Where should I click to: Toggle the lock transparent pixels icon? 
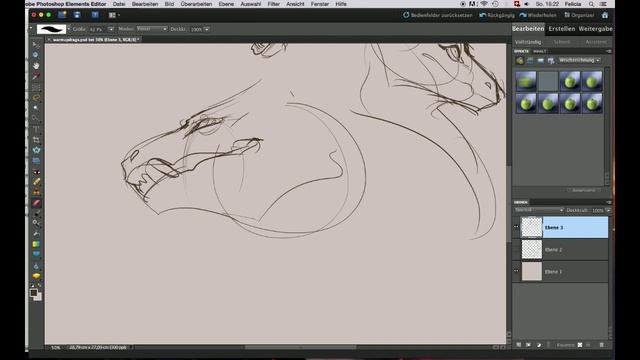point(580,345)
